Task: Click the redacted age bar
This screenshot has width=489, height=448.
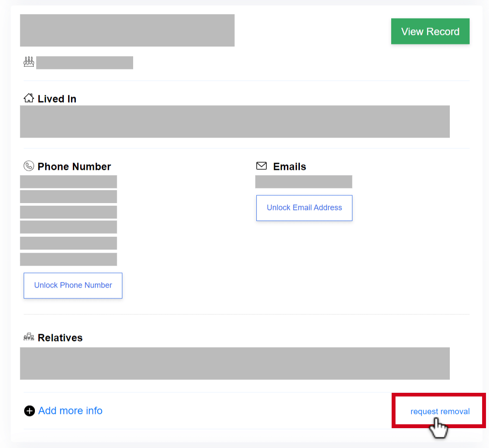Action: [84, 63]
